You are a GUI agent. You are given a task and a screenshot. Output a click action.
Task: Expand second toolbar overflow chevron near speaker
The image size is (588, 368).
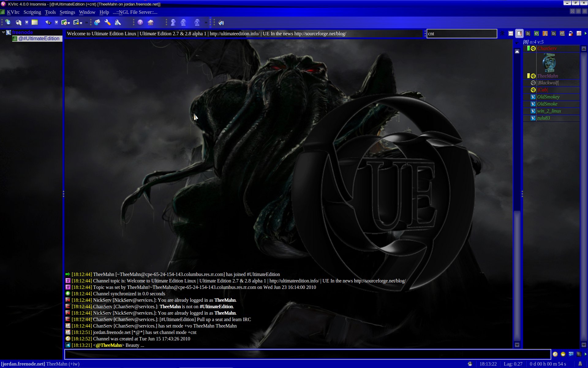click(206, 22)
